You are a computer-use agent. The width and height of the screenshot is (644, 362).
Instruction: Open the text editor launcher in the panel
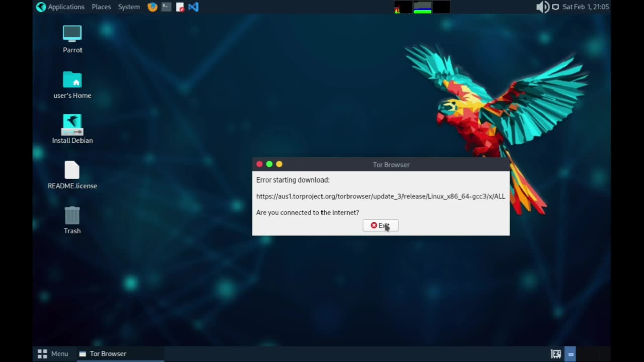point(180,7)
